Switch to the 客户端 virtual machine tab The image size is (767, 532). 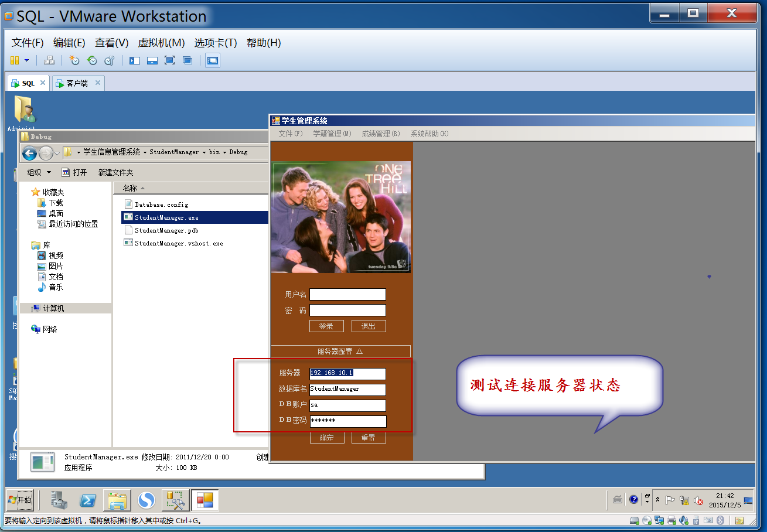click(x=77, y=83)
